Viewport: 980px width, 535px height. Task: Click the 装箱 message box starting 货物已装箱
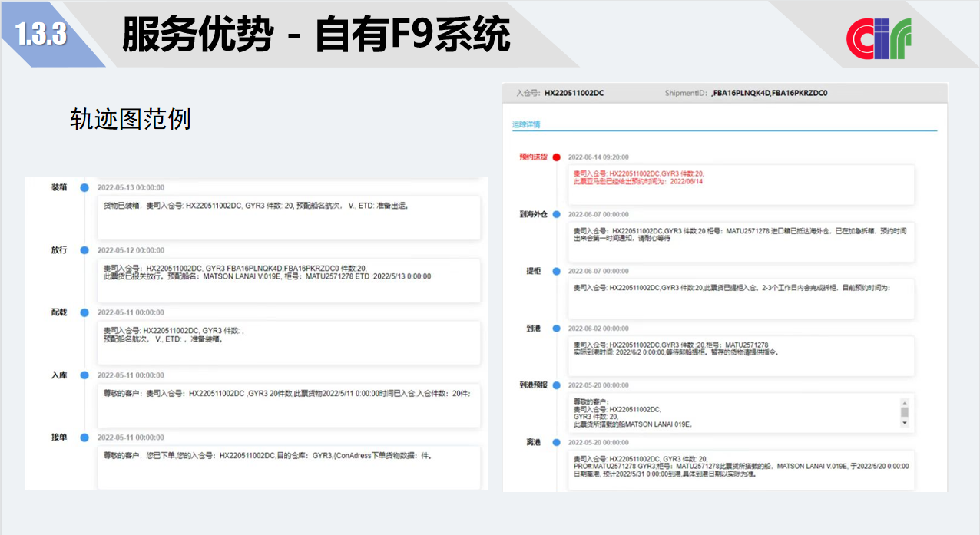coord(289,217)
